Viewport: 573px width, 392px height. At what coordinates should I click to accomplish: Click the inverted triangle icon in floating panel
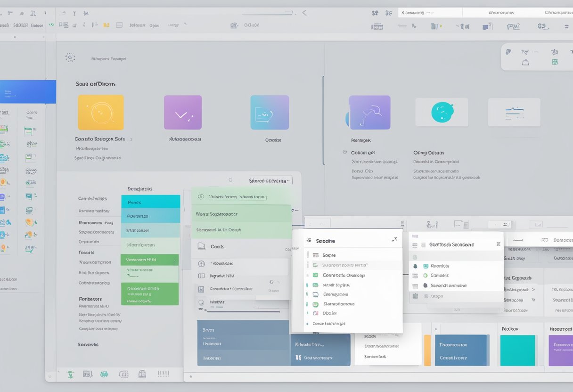tap(525, 52)
